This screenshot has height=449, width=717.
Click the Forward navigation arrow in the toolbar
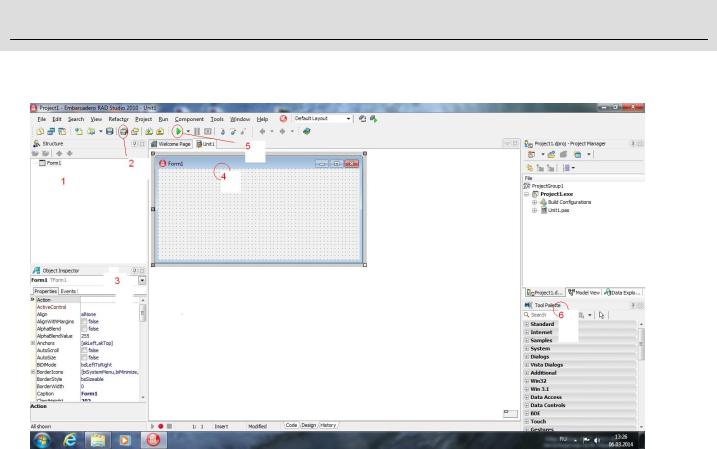(x=282, y=132)
